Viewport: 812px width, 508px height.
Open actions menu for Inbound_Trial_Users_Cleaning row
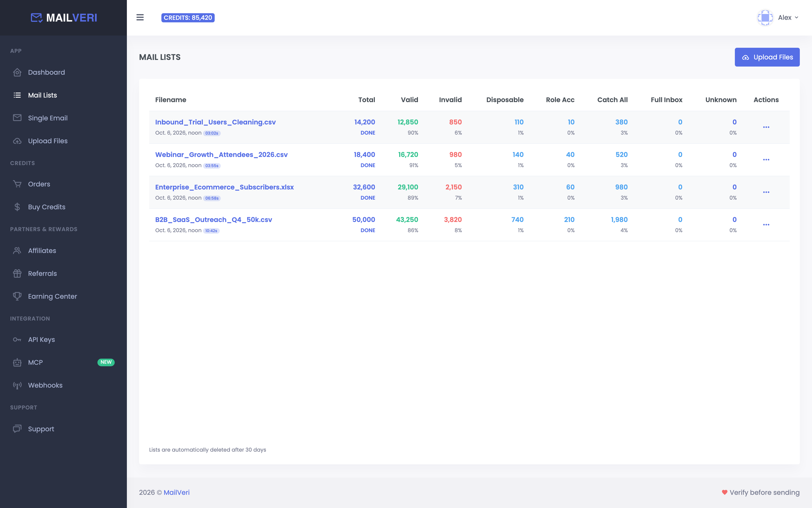[x=766, y=127]
